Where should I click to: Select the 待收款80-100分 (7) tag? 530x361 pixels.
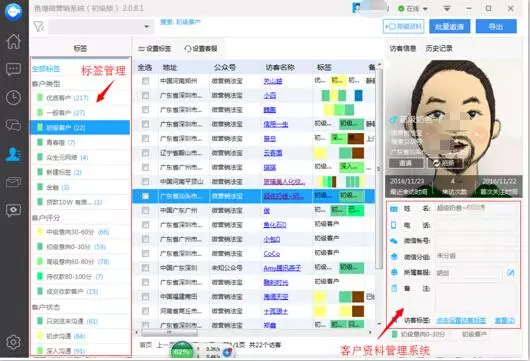click(80, 276)
